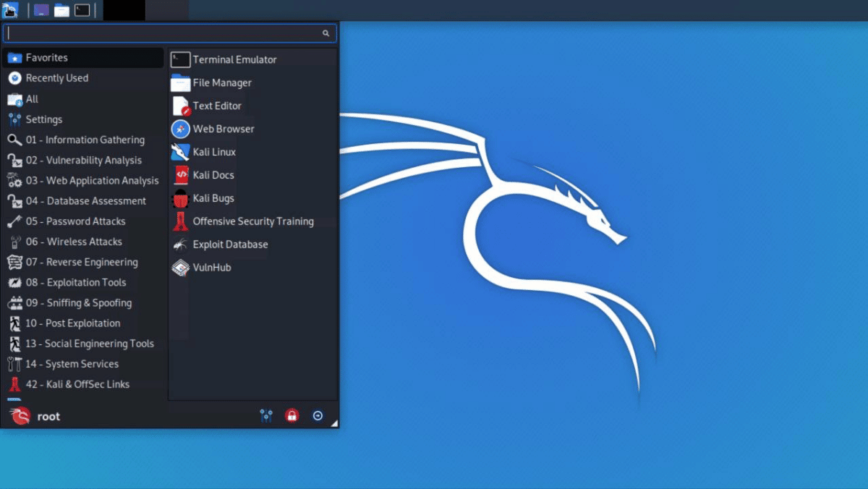Show All applications
The height and width of the screenshot is (489, 868).
33,98
